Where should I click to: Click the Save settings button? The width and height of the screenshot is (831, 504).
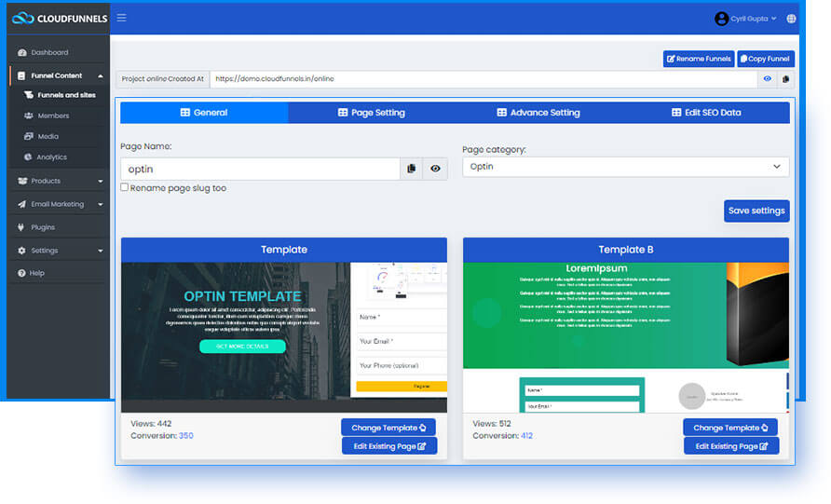coord(756,211)
